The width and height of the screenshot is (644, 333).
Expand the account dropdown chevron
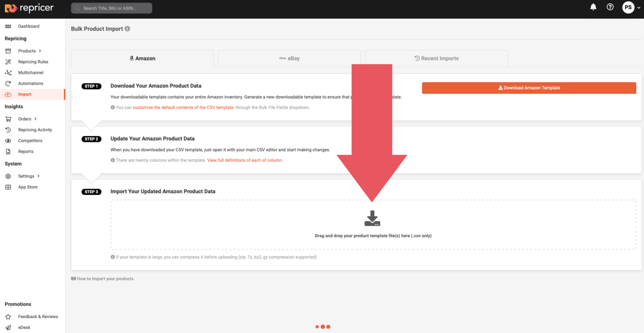(639, 8)
